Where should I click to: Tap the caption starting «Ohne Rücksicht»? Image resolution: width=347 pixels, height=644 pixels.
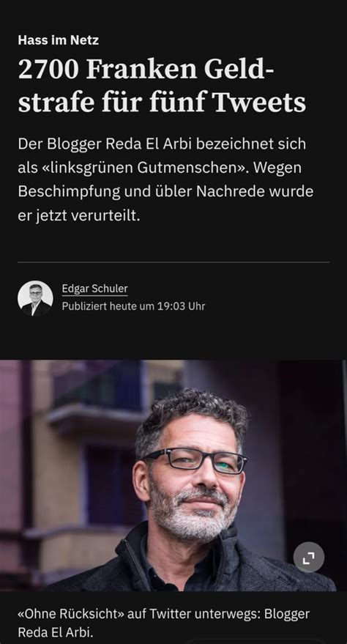tap(164, 623)
